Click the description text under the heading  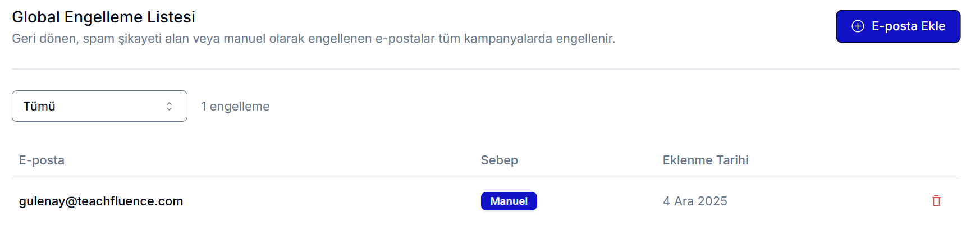pos(313,39)
